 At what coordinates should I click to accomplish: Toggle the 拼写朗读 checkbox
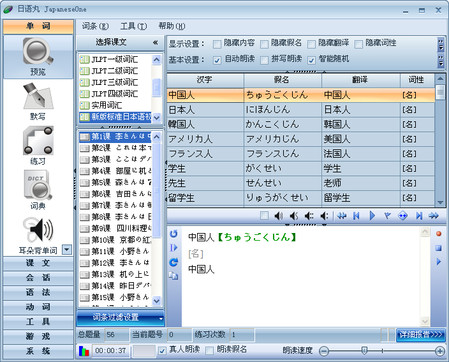[264, 60]
